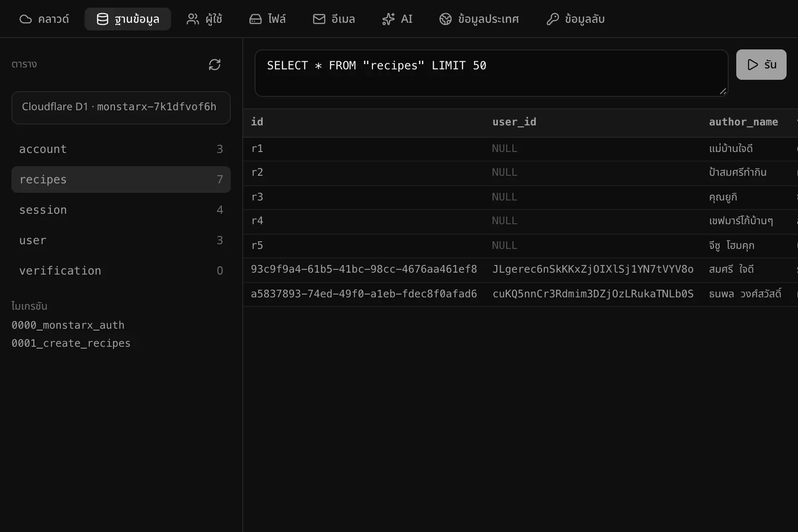Screen dimensions: 798x532
Task: Click migration 0000_monstarx_auth
Action: [68, 325]
